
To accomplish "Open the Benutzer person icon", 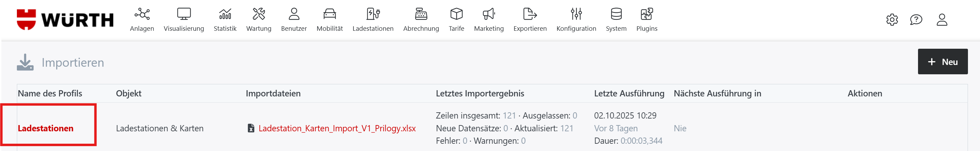I will click(x=294, y=15).
